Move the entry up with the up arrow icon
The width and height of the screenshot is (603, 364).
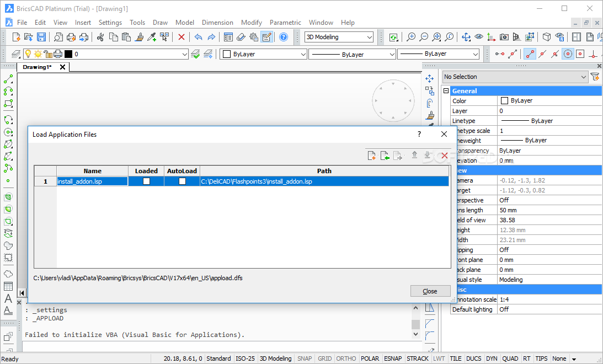tap(414, 154)
